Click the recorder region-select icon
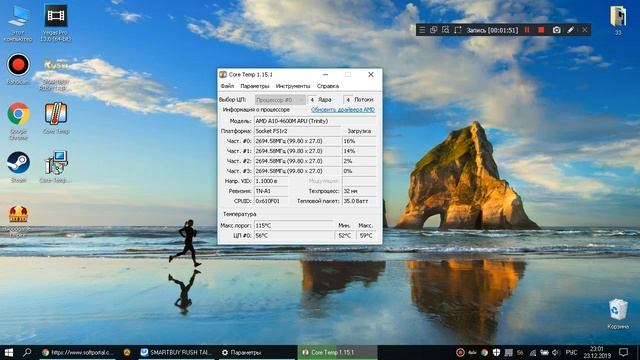640x360 pixels. pyautogui.click(x=457, y=30)
